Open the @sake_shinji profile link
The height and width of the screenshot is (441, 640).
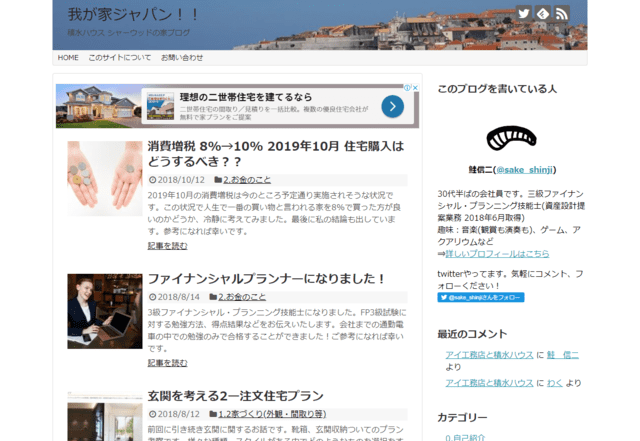click(x=524, y=169)
